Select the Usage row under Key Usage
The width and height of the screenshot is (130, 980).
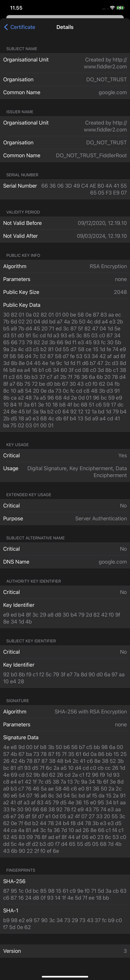65,472
